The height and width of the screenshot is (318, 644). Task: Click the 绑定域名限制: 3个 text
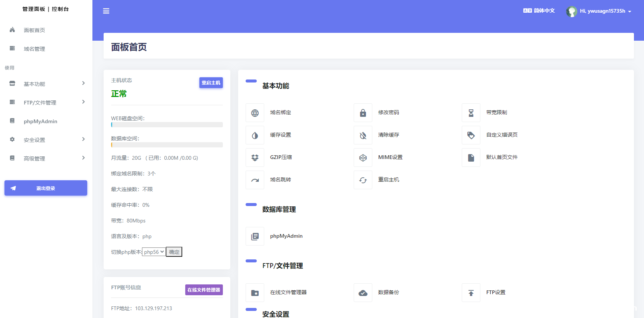pos(133,174)
